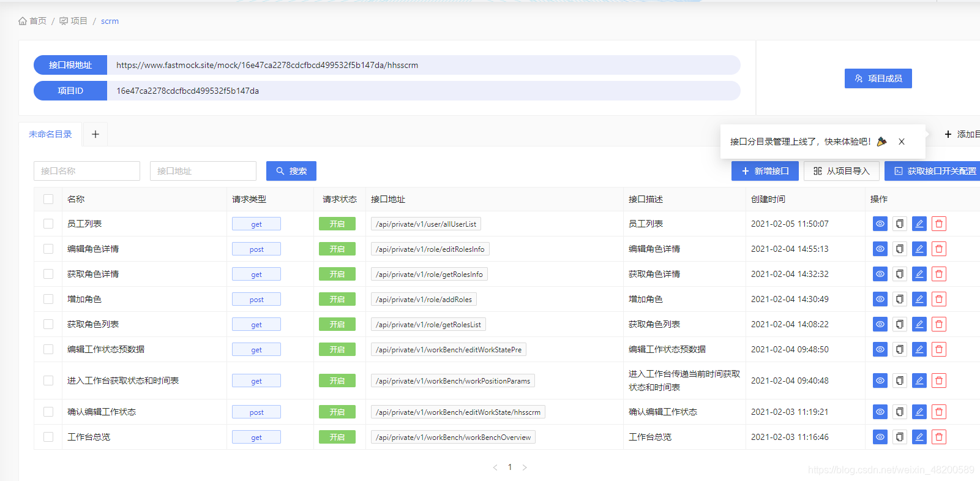The height and width of the screenshot is (481, 980).
Task: Click the post tag for 增加角色
Action: pos(256,299)
